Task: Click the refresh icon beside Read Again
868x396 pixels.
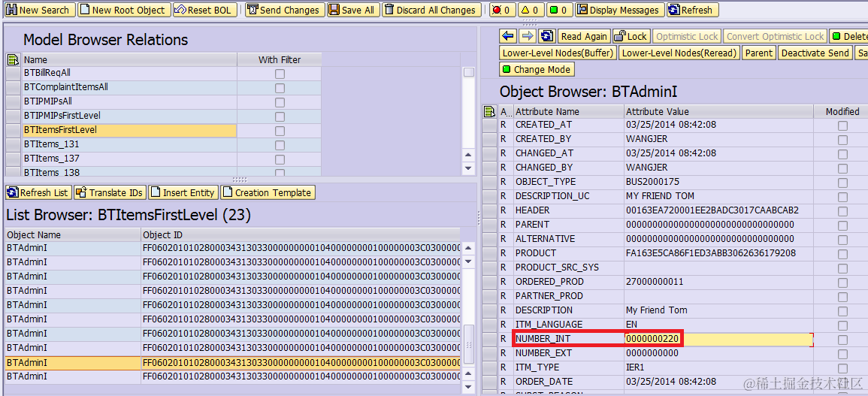Action: click(x=547, y=36)
